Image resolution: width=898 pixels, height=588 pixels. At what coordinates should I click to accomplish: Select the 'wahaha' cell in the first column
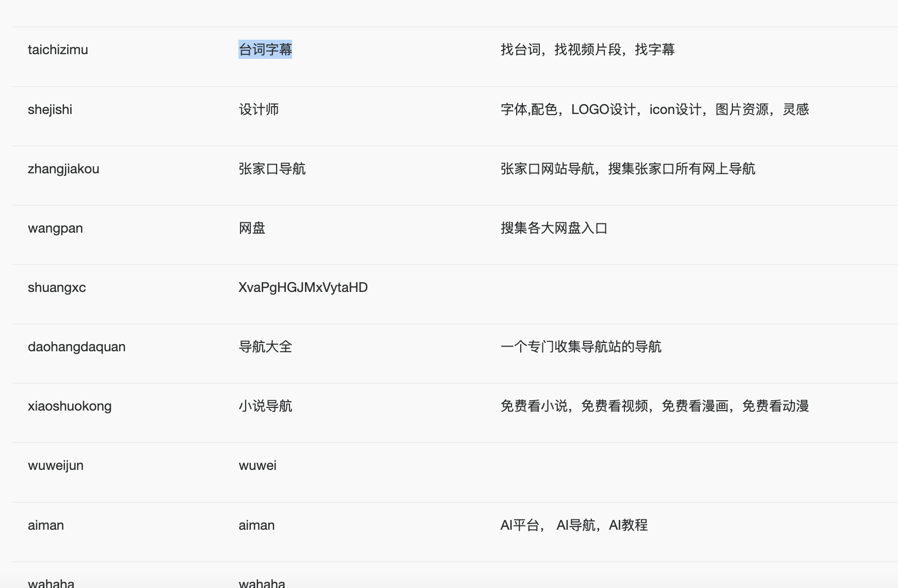pos(51,583)
